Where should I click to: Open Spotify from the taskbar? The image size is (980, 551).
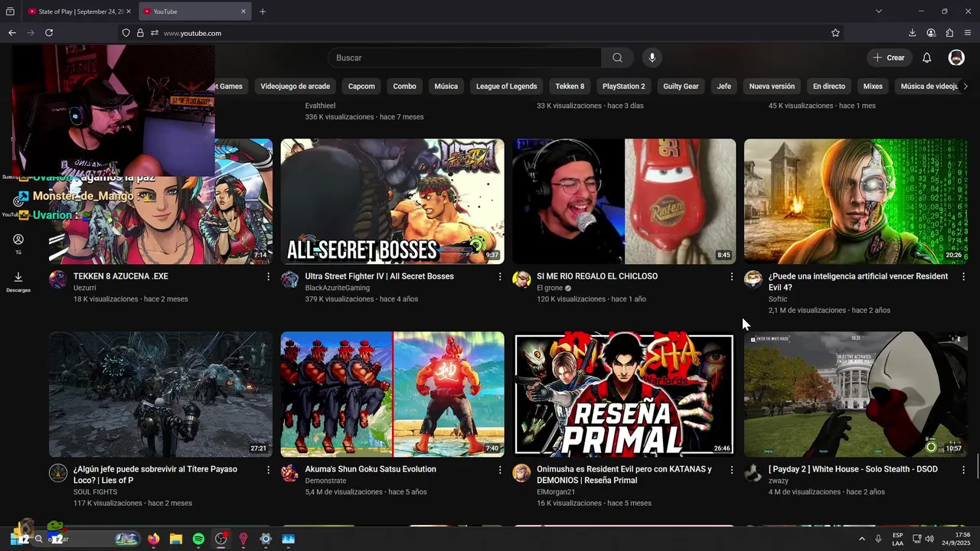[198, 539]
